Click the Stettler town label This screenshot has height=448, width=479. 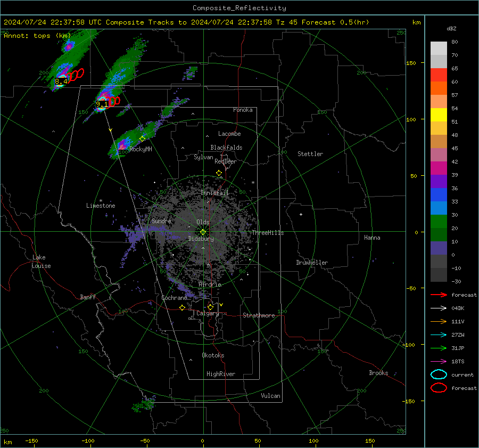pyautogui.click(x=310, y=154)
